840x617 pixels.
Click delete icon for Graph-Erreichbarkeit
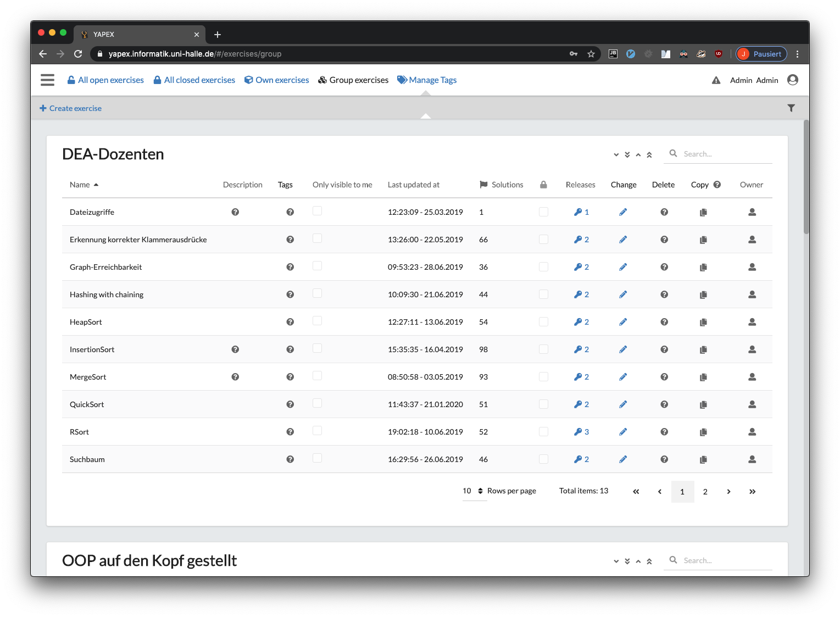664,267
